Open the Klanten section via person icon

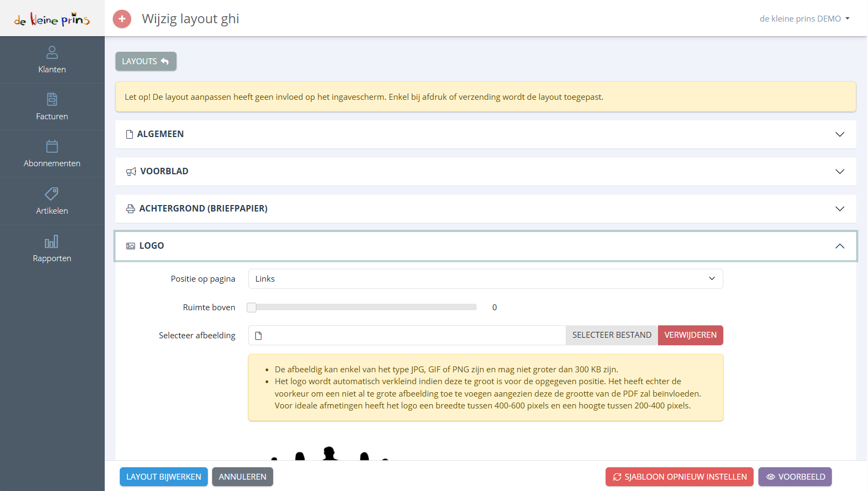click(x=52, y=52)
